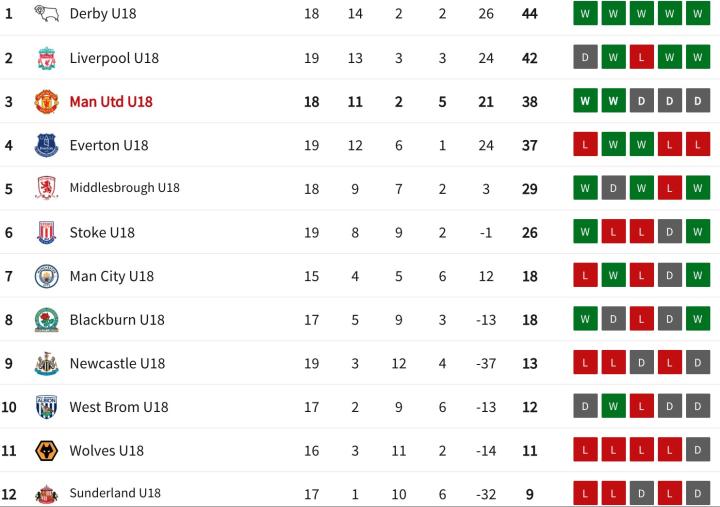Click Liverpool U18's red loss form badge
The height and width of the screenshot is (507, 720).
coord(641,58)
